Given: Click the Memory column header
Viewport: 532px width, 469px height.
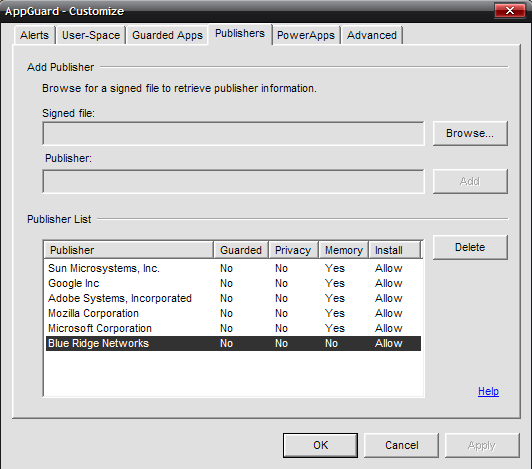Looking at the screenshot, I should pyautogui.click(x=343, y=250).
